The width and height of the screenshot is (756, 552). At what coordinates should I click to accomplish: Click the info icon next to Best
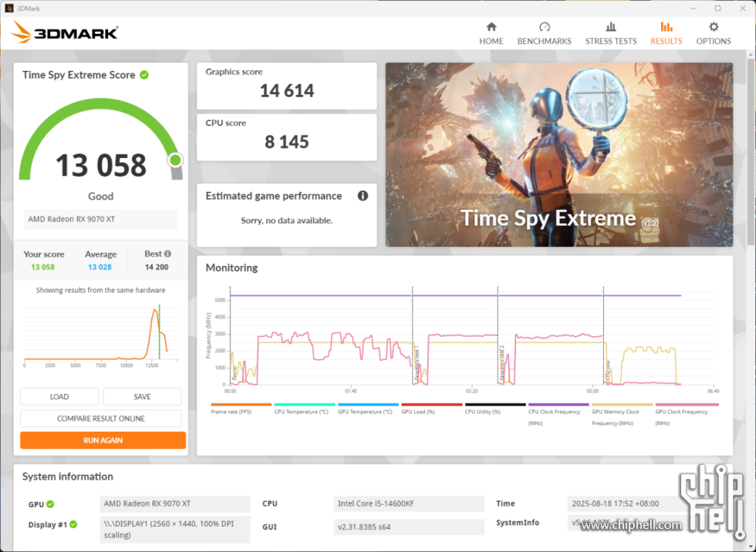pos(167,254)
